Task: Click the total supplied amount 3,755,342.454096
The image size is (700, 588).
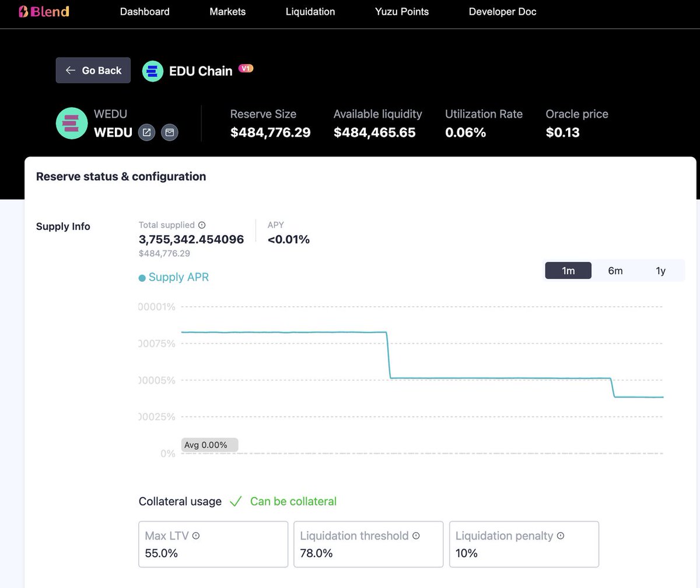Action: pyautogui.click(x=191, y=239)
